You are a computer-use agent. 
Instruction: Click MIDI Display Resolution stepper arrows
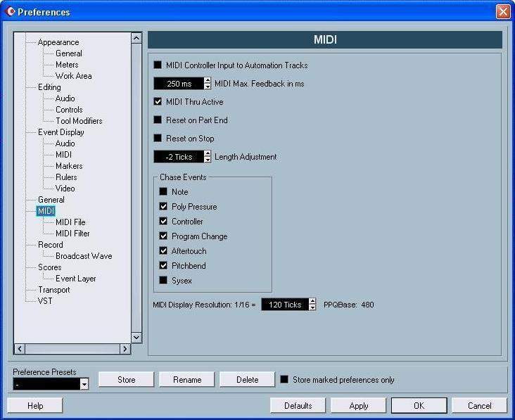pyautogui.click(x=312, y=305)
